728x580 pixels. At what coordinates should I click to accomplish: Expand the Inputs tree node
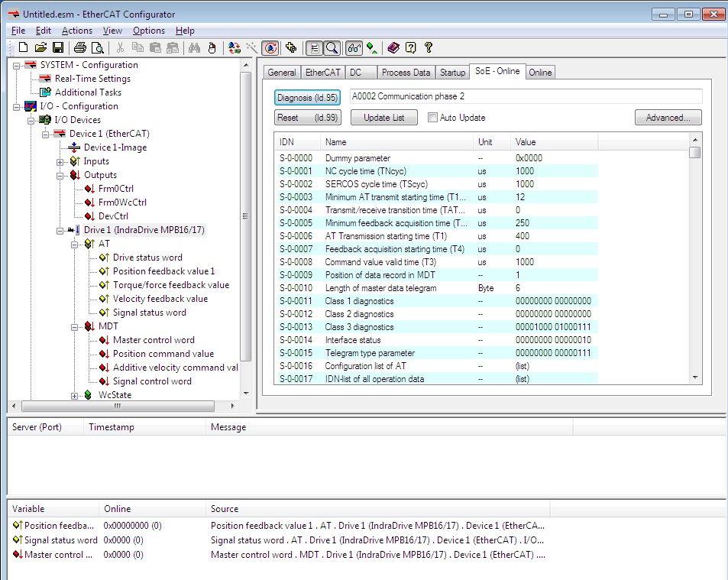[x=60, y=161]
